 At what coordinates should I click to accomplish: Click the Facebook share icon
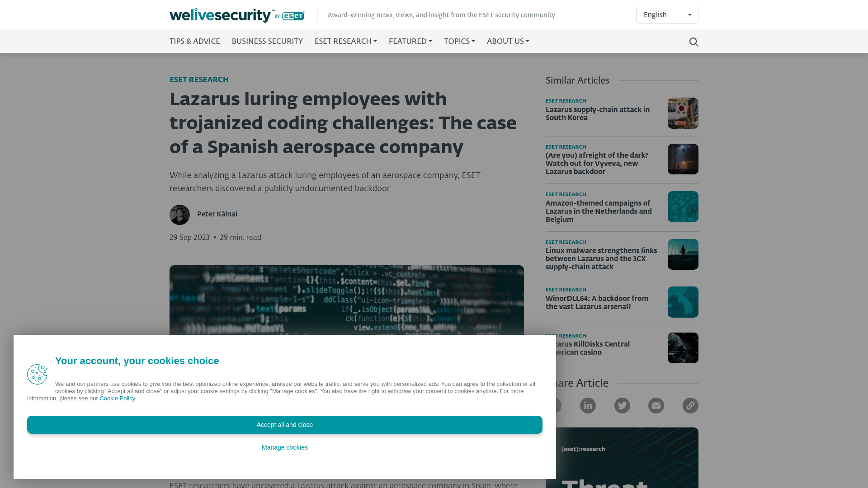click(x=553, y=405)
